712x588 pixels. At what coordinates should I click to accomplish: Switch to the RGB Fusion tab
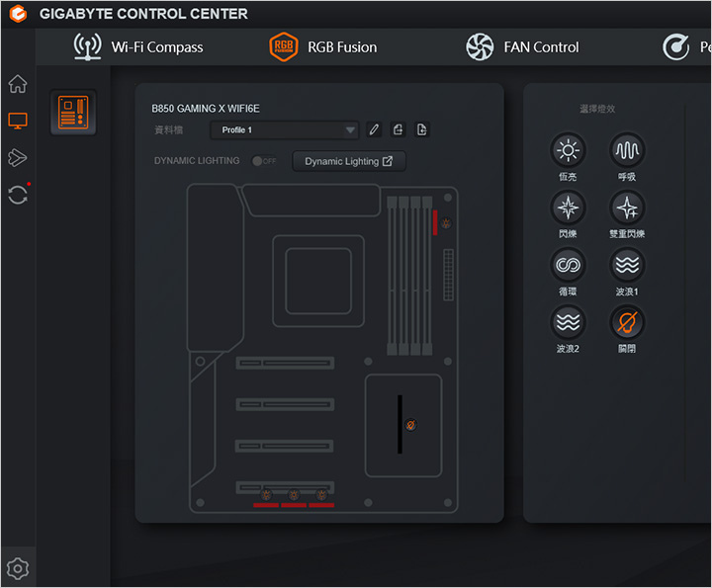[x=322, y=46]
